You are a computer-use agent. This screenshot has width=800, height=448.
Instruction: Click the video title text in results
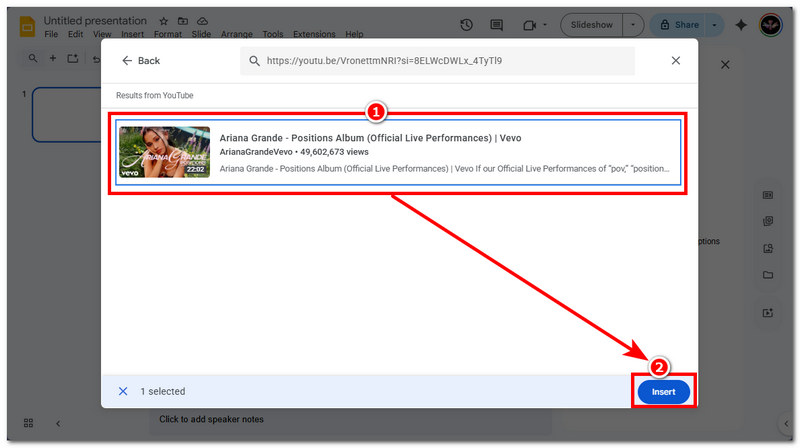point(370,138)
